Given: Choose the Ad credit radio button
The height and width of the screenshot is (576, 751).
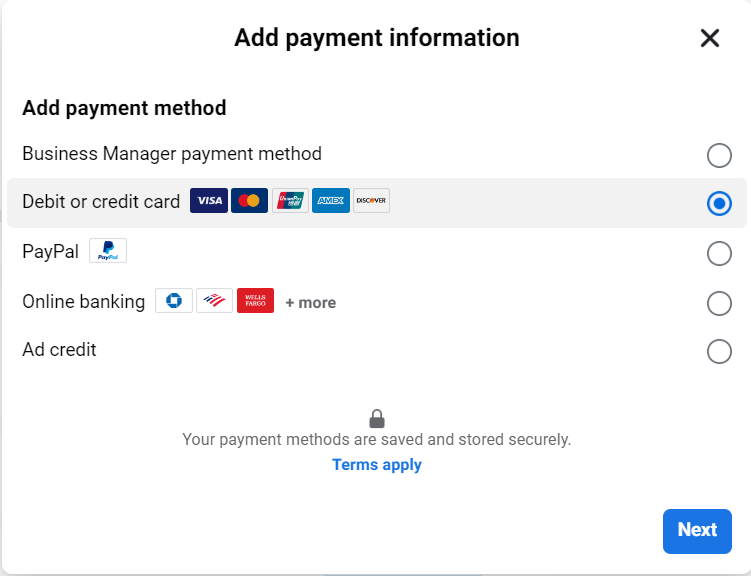Looking at the screenshot, I should tap(719, 351).
